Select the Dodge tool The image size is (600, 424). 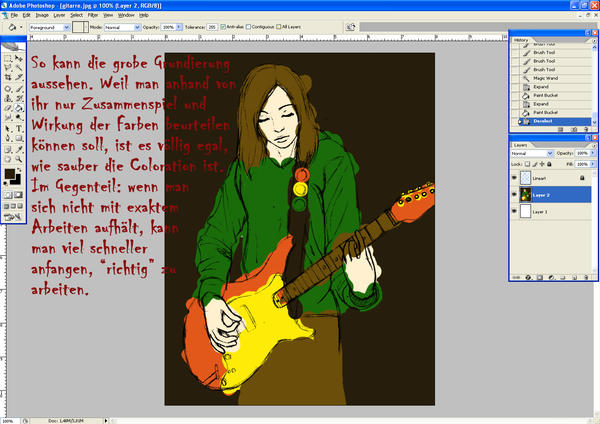pyautogui.click(x=18, y=117)
